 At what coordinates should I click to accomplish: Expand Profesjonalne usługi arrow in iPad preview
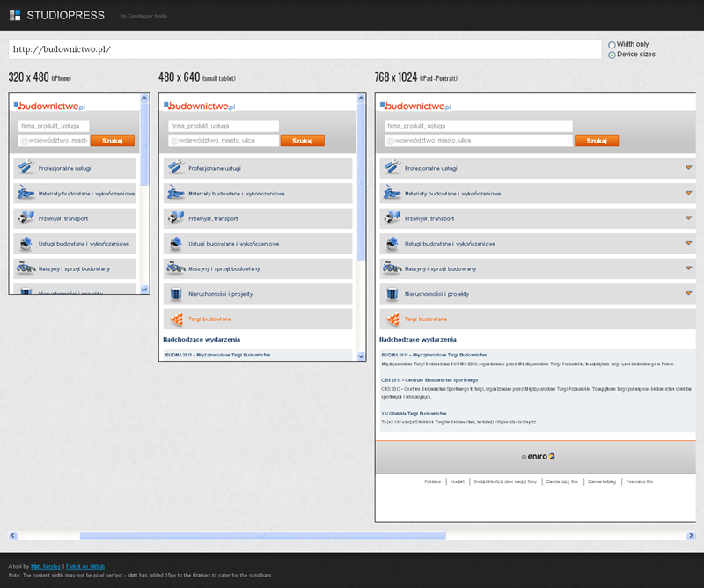[x=688, y=168]
